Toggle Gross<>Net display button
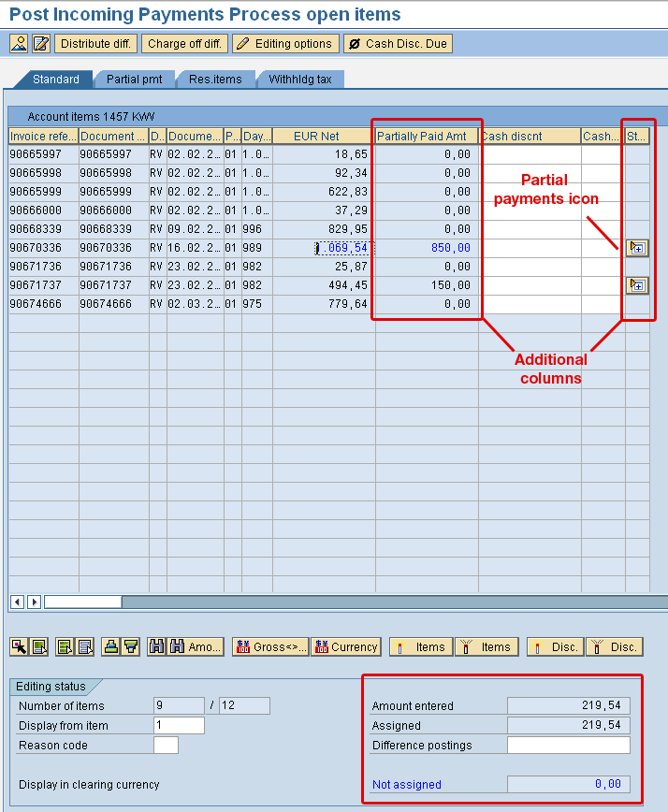This screenshot has height=812, width=668. [x=270, y=646]
